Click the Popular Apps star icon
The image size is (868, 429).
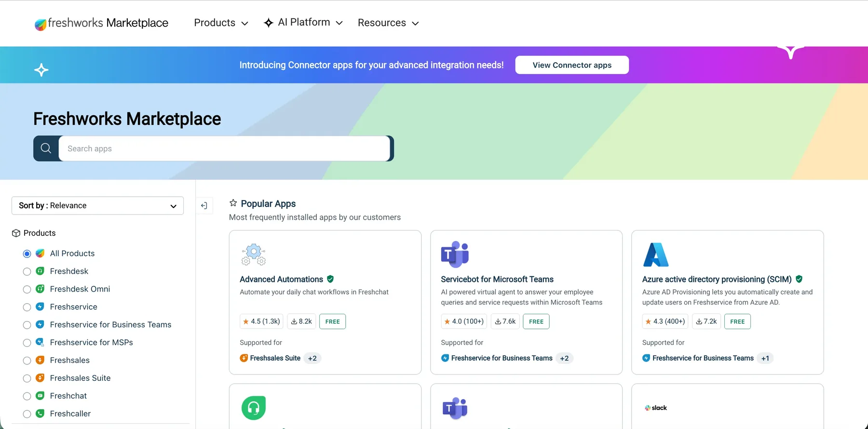(233, 203)
